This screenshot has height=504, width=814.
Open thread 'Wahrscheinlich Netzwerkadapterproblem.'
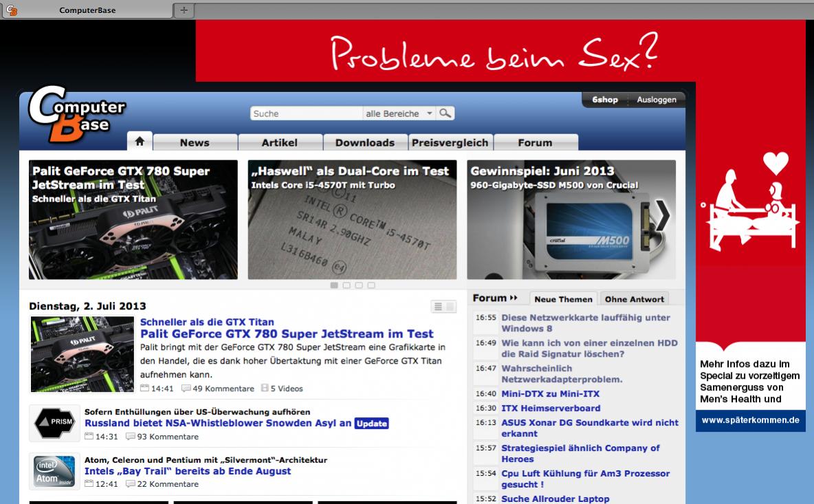pyautogui.click(x=562, y=374)
